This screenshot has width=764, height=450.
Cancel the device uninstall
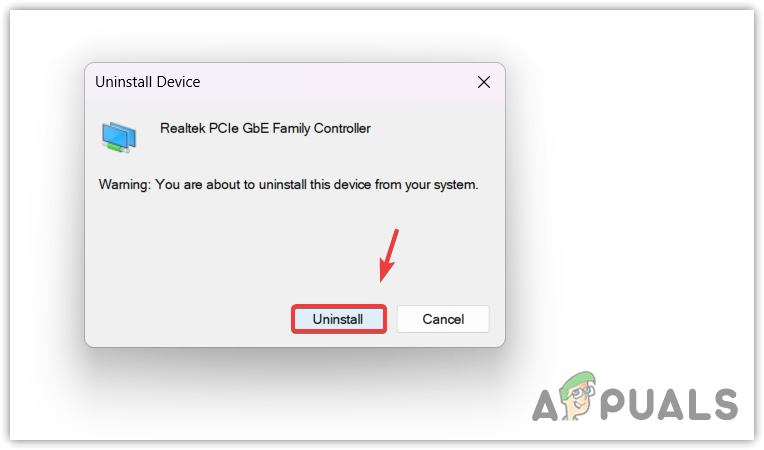[x=443, y=319]
